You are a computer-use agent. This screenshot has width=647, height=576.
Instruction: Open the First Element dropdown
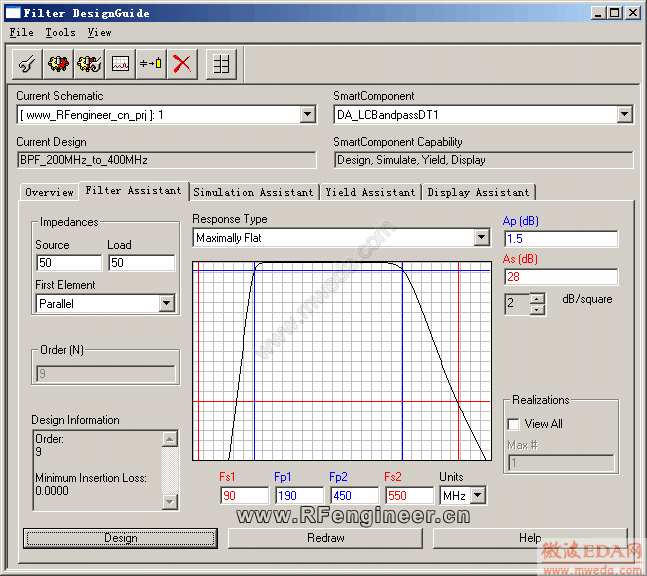(x=166, y=303)
